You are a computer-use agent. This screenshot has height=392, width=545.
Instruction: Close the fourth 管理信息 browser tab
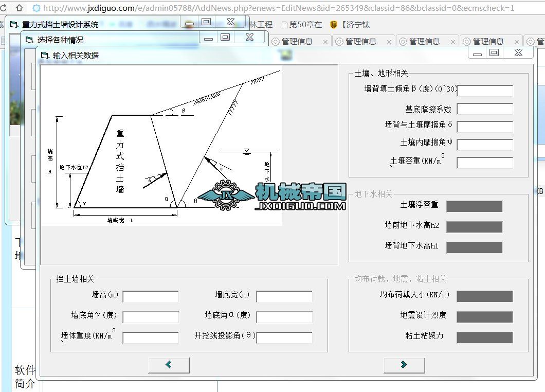517,42
